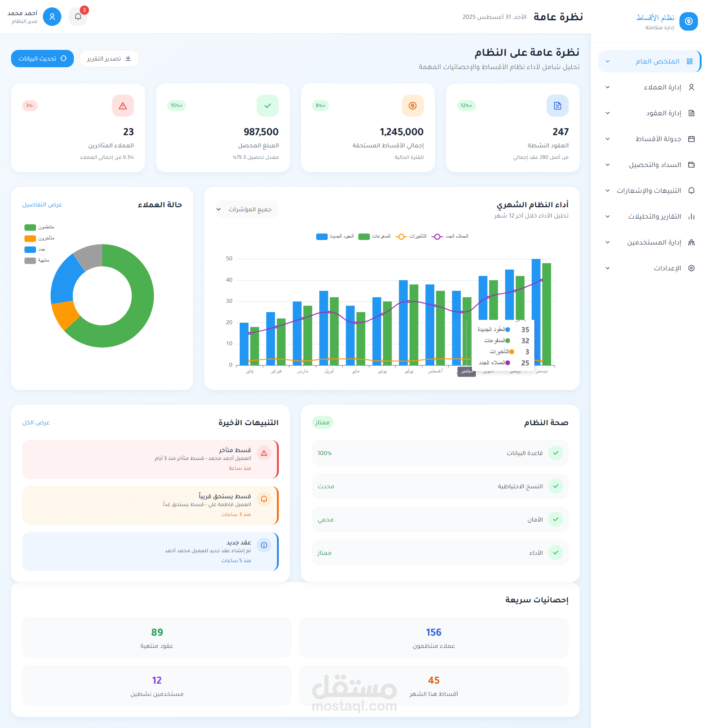Image resolution: width=709 pixels, height=728 pixels.
Task: Click the late installment alert icon
Action: pos(264,453)
